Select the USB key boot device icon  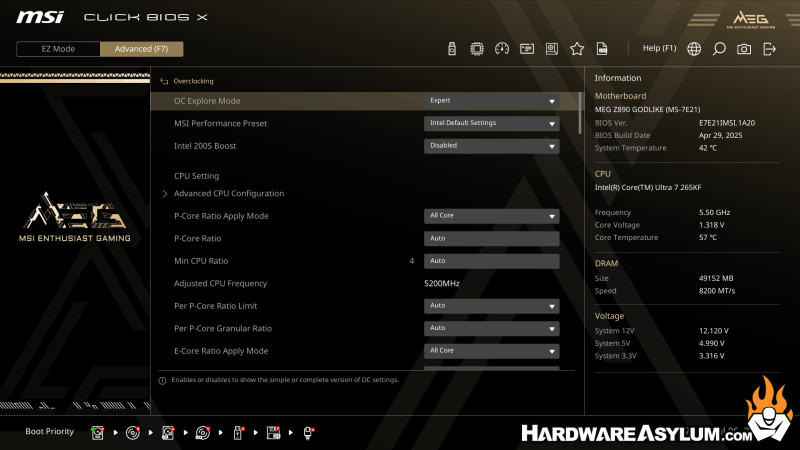point(238,433)
